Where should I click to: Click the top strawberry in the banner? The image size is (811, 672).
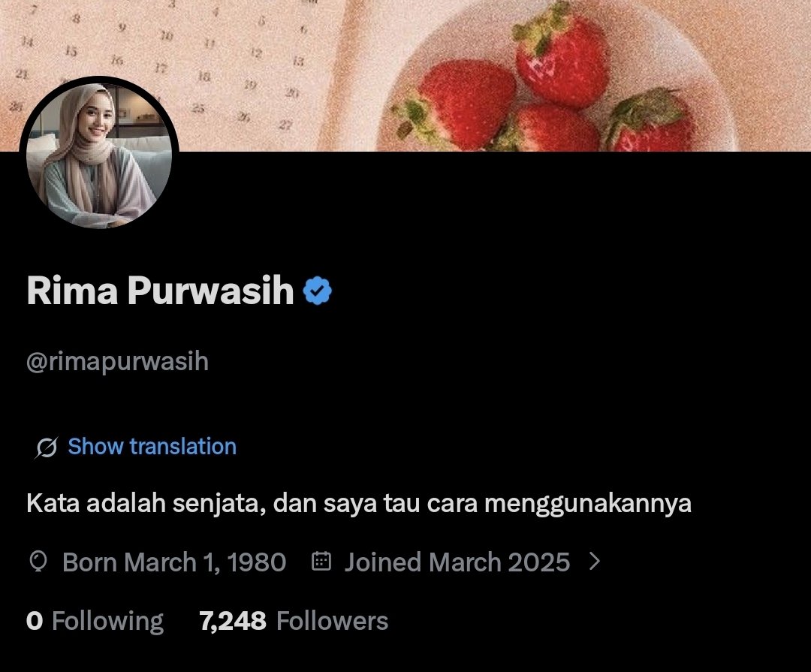(x=562, y=54)
